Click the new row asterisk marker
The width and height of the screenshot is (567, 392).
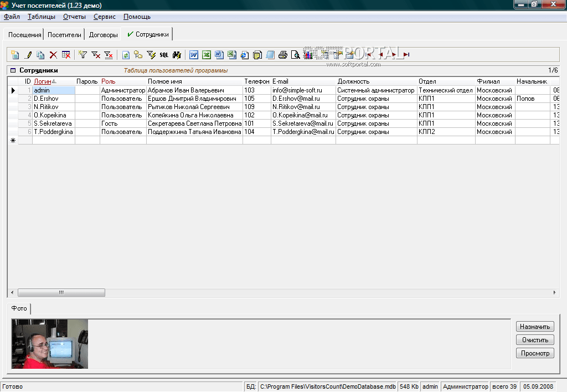(x=13, y=140)
